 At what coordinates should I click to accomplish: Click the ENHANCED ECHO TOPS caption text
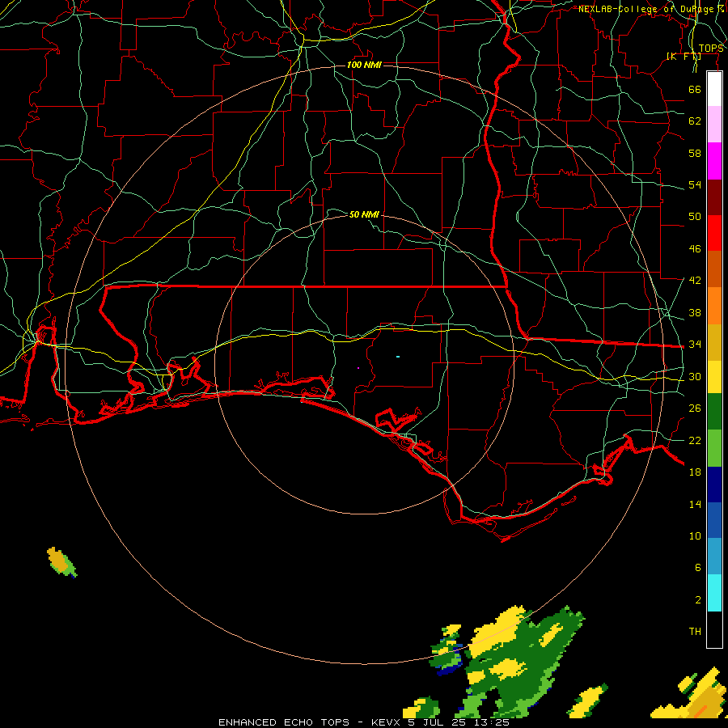pyautogui.click(x=283, y=722)
